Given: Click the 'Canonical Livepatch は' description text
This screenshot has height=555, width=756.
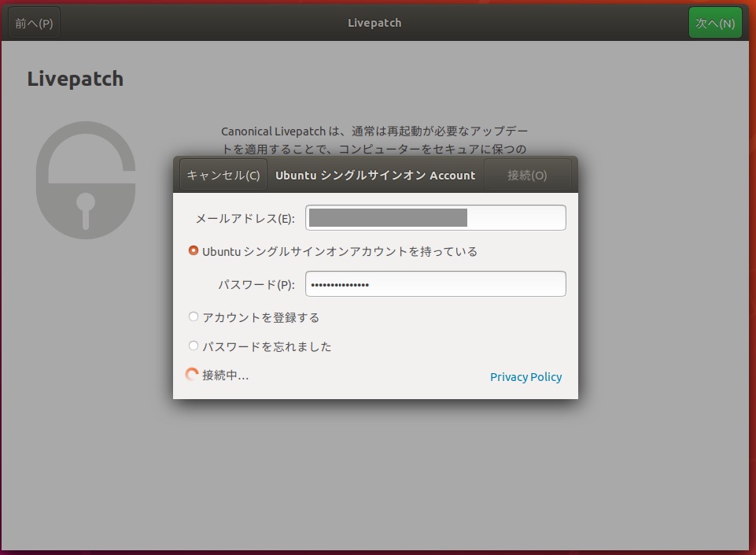Looking at the screenshot, I should click(x=374, y=140).
